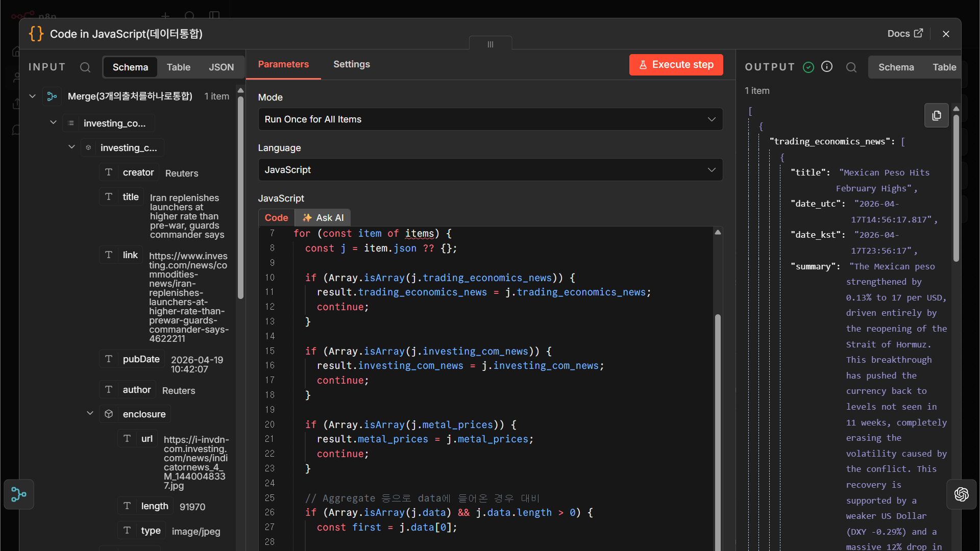
Task: Select the enclosure field pill
Action: (135, 414)
